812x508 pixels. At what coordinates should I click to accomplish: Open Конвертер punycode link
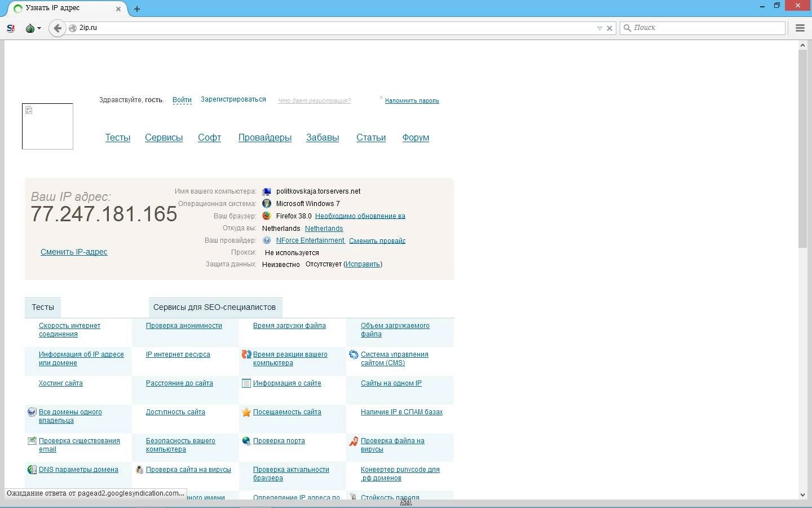coord(400,474)
